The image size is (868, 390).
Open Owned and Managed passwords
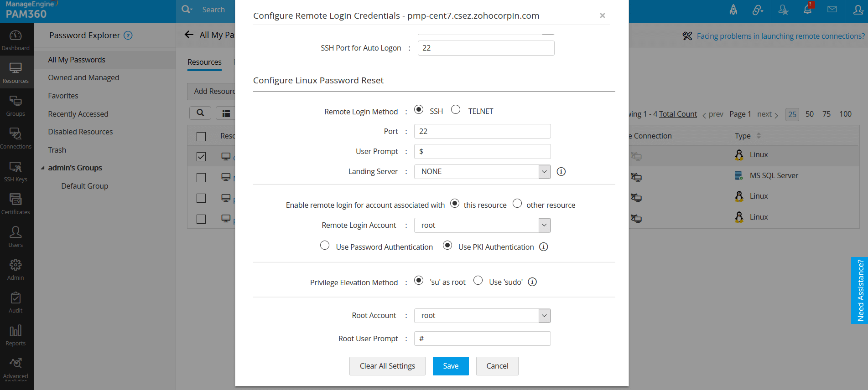pyautogui.click(x=83, y=78)
